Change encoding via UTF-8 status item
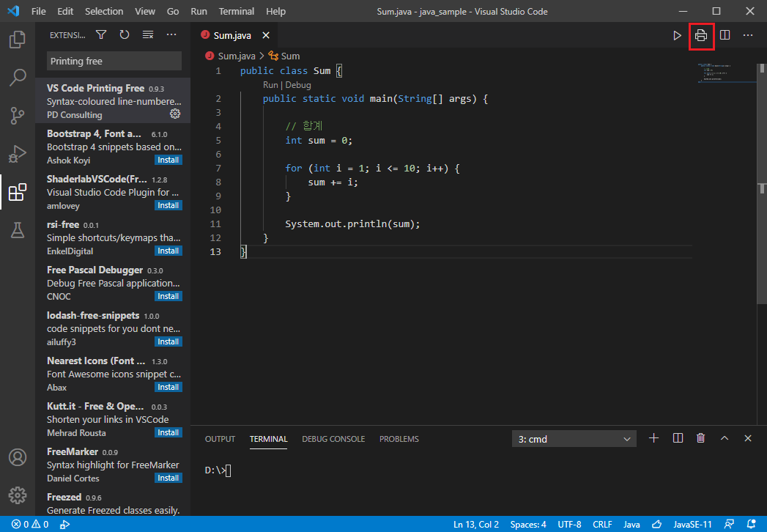The height and width of the screenshot is (532, 767). tap(569, 524)
